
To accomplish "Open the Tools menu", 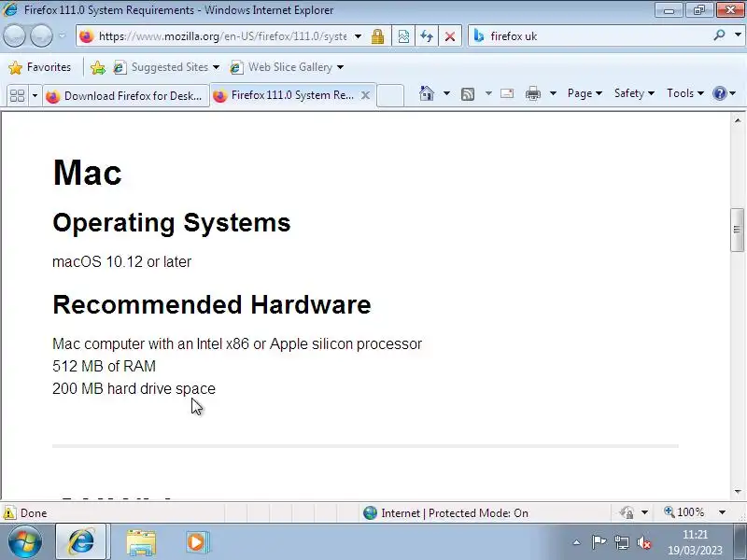I will pos(685,93).
